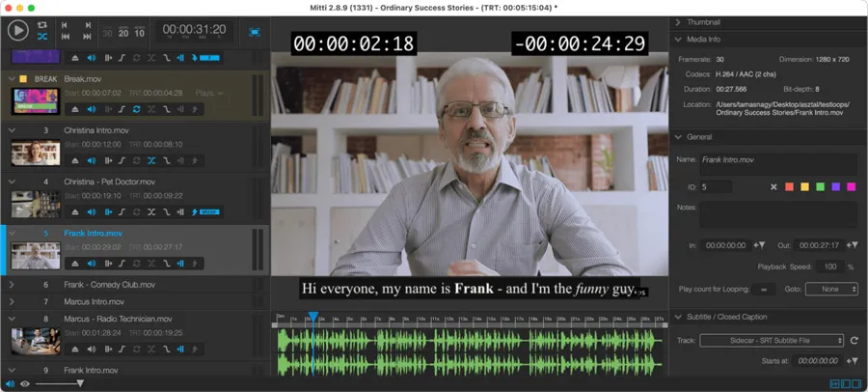
Task: Reload the subtitle track
Action: point(854,340)
